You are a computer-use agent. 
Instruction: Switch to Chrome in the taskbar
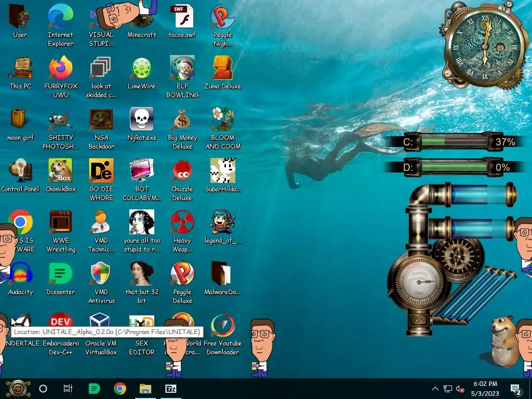120,389
